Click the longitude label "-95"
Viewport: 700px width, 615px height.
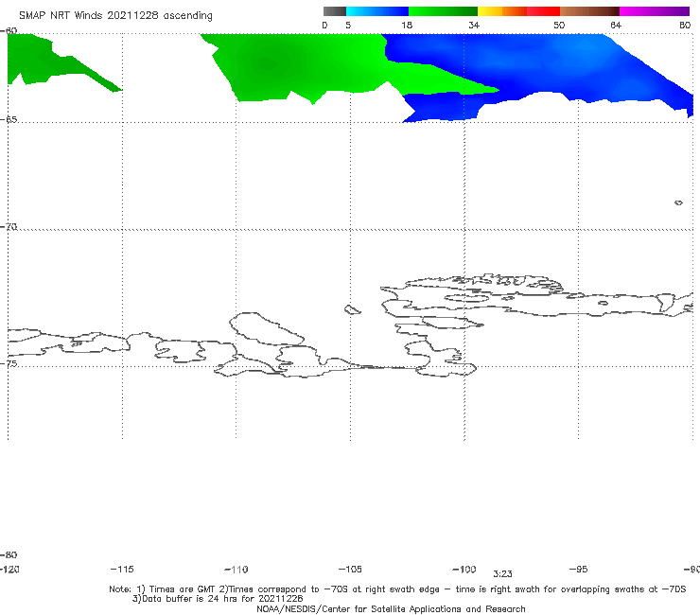click(x=579, y=569)
